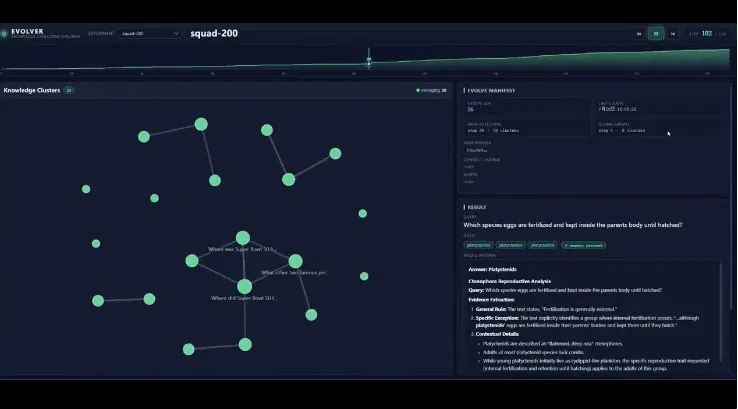The width and height of the screenshot is (738, 409).
Task: Select the 'Where was Super Bowl 50 h...' node
Action: [x=243, y=238]
